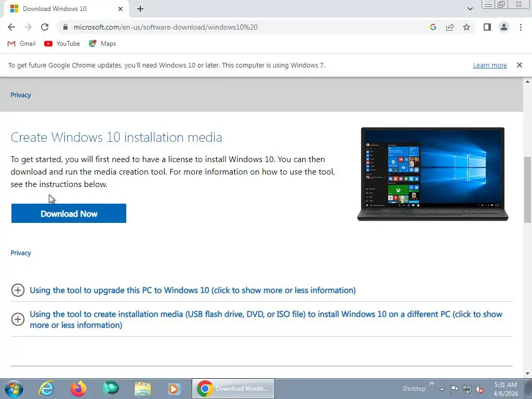The height and width of the screenshot is (399, 532).
Task: Click Privacy link below Download Now
Action: (21, 253)
